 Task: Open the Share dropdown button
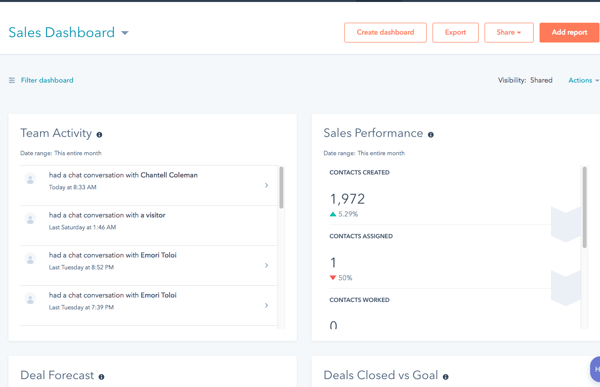(x=509, y=33)
